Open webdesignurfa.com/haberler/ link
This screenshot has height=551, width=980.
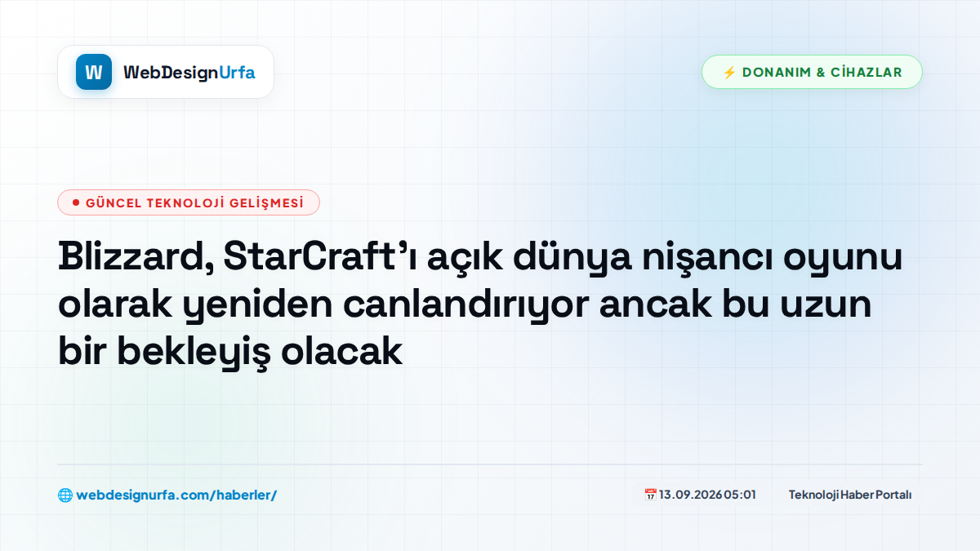point(176,495)
